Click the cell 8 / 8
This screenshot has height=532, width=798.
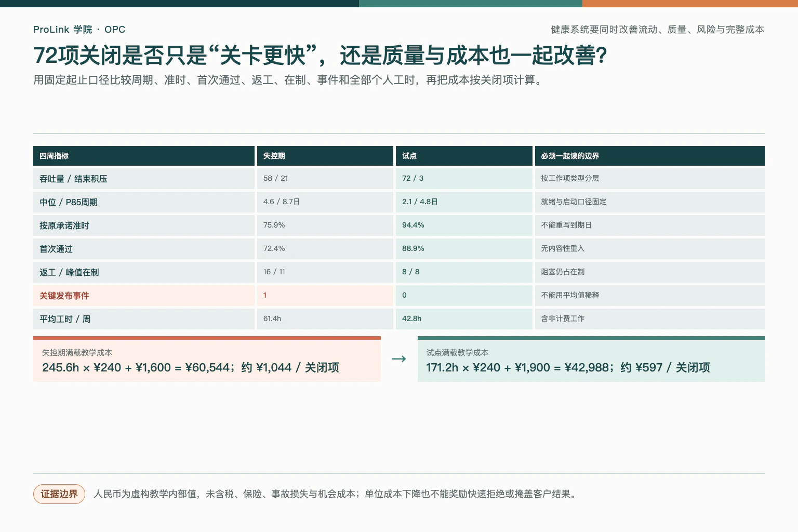[x=464, y=272]
